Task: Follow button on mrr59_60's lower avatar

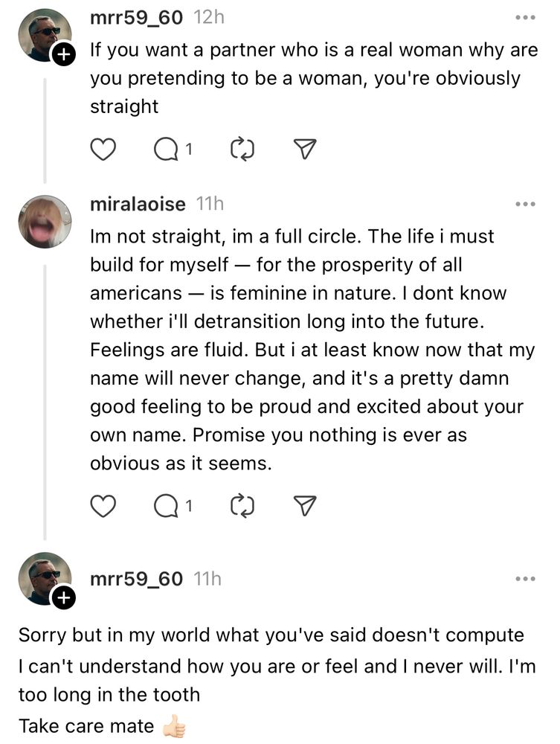Action: [64, 595]
